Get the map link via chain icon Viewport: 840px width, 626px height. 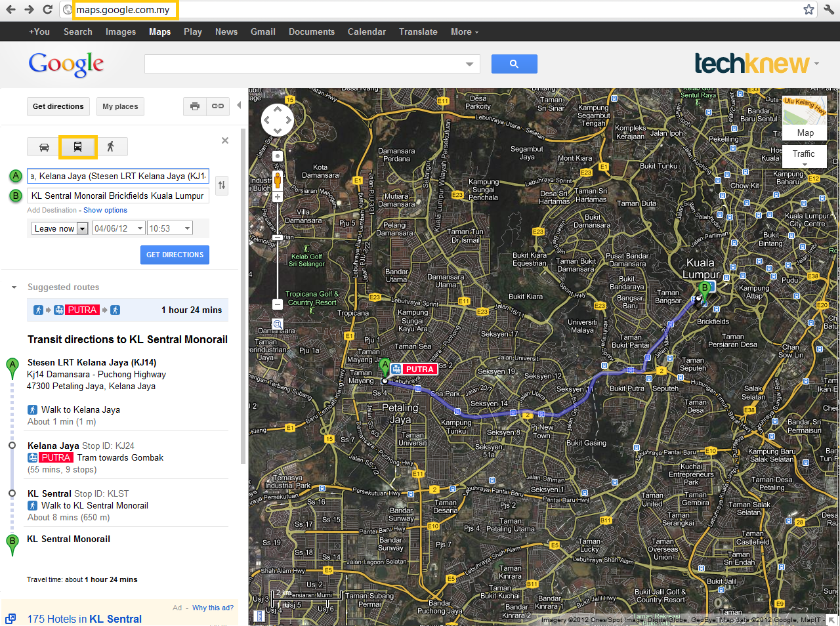point(218,106)
